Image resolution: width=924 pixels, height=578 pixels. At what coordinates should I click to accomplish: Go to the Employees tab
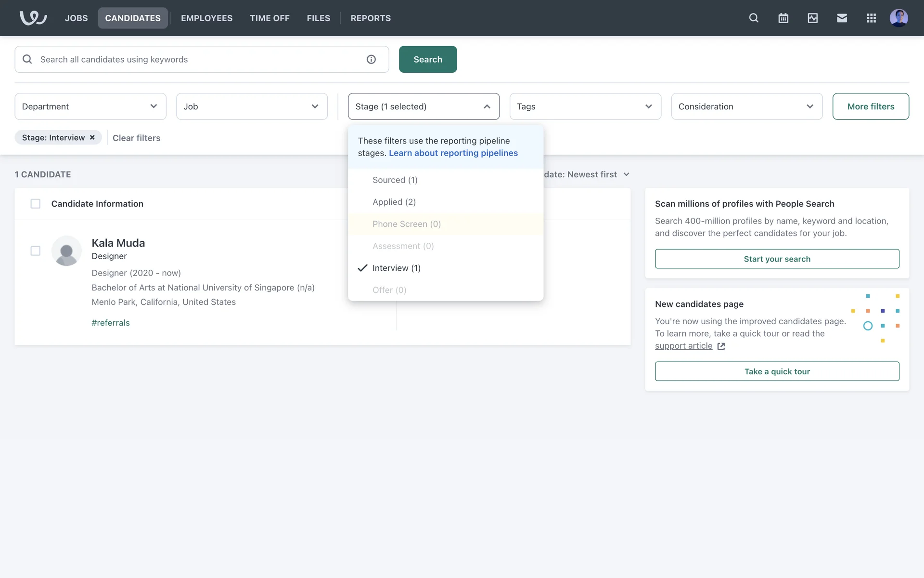[x=206, y=18]
